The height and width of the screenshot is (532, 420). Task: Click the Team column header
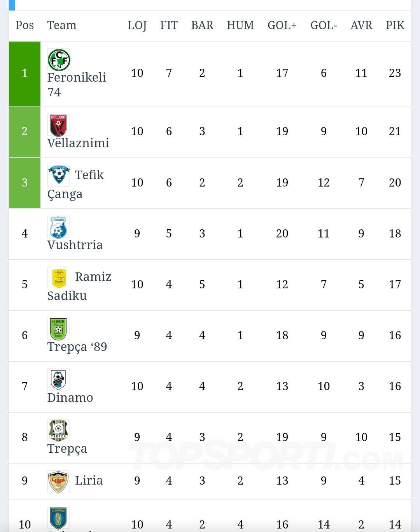(x=62, y=26)
